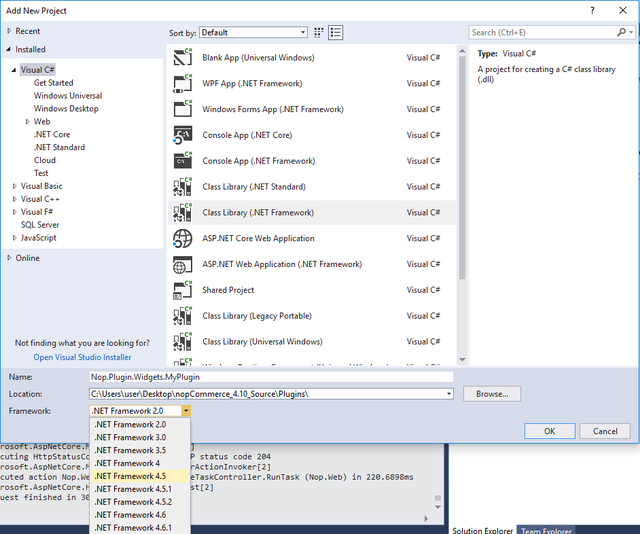Select Windows Desktop category
This screenshot has width=640, height=534.
point(66,109)
